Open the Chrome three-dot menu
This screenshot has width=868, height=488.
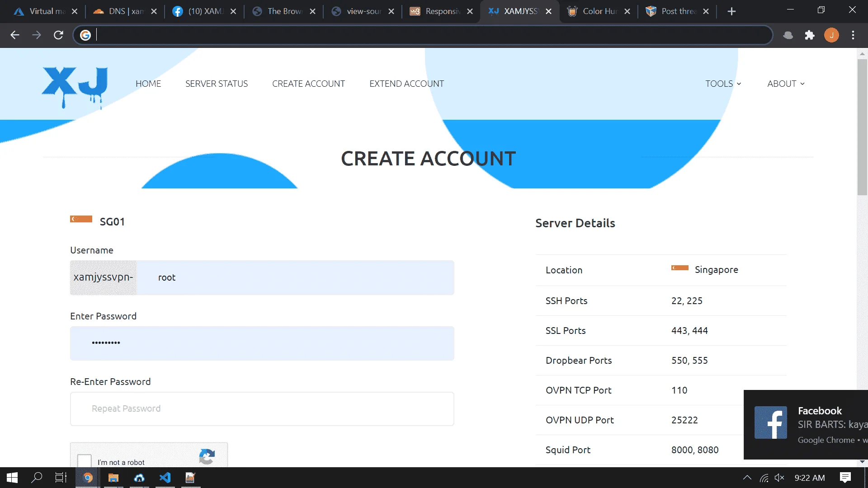pos(853,35)
